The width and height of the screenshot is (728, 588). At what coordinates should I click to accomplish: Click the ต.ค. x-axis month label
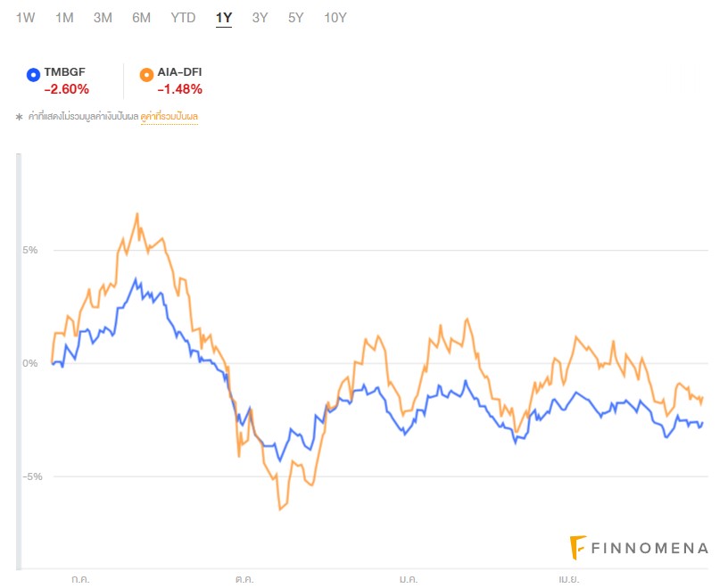pyautogui.click(x=243, y=579)
